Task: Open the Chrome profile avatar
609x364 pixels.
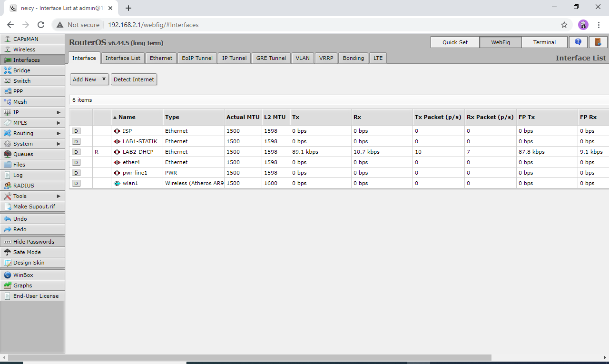Action: (x=583, y=25)
